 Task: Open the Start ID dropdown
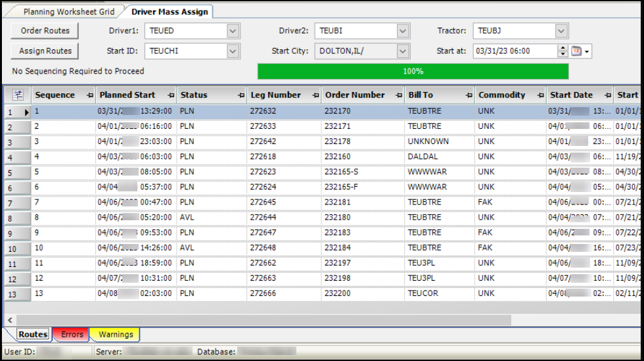[233, 51]
